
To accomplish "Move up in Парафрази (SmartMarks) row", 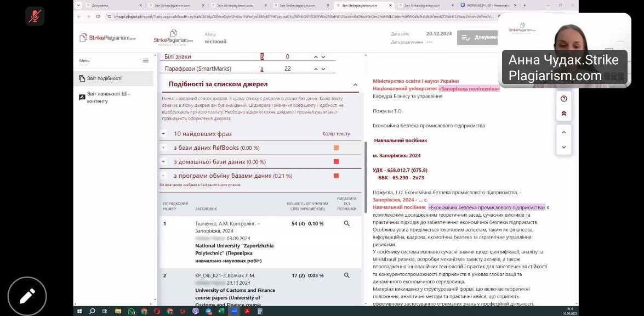I will coord(316,69).
